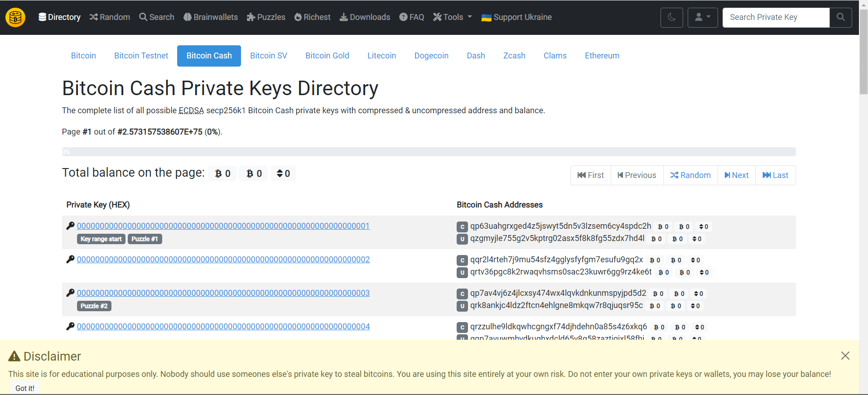The width and height of the screenshot is (868, 395).
Task: Open private key ending in 0003
Action: [223, 293]
